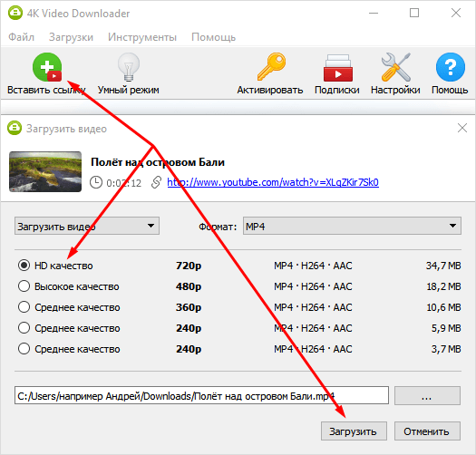Open Настройки via the tools icon
Image resolution: width=476 pixels, height=455 pixels.
[x=396, y=67]
